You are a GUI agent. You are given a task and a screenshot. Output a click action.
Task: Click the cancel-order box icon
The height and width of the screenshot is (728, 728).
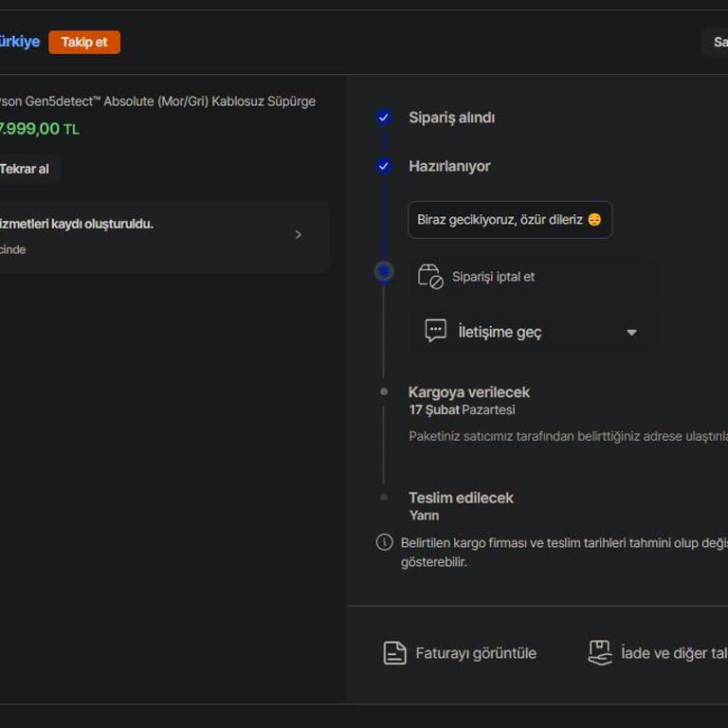tap(430, 277)
